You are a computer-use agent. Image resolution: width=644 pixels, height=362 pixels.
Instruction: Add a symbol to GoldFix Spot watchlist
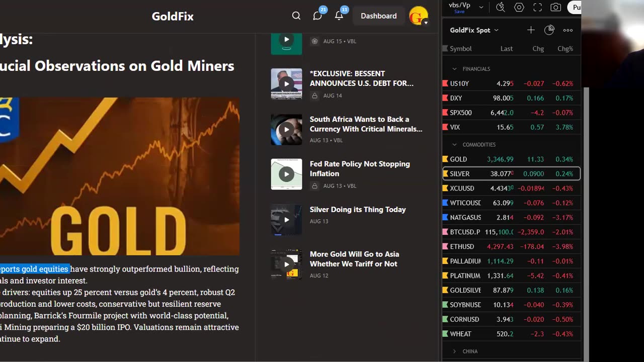click(x=531, y=30)
